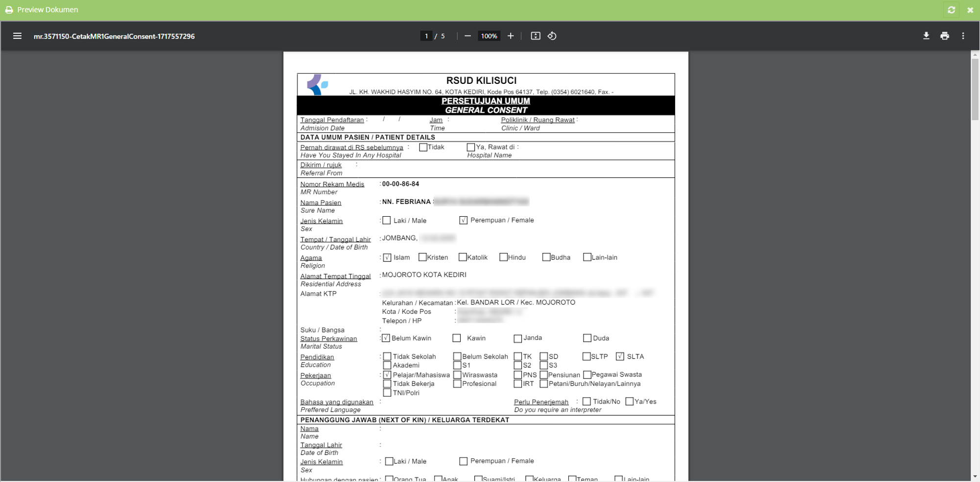Edit the current page number field
The width and height of the screenshot is (980, 482).
pyautogui.click(x=426, y=36)
